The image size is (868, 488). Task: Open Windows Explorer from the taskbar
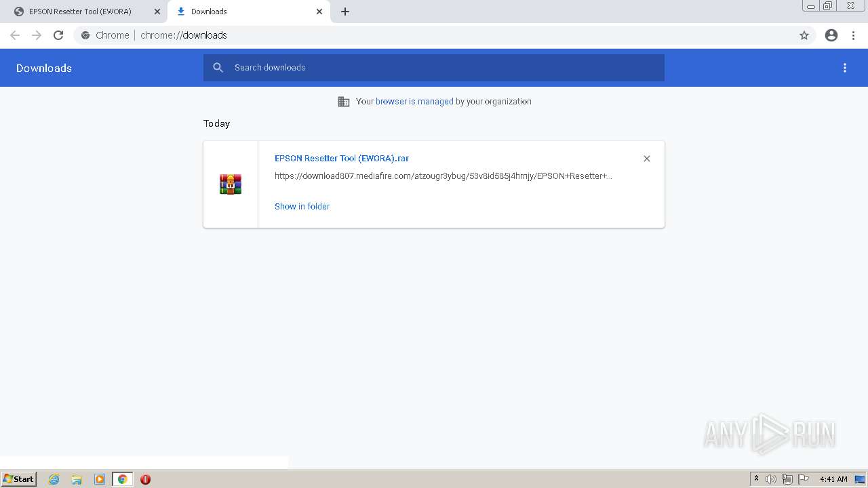77,479
